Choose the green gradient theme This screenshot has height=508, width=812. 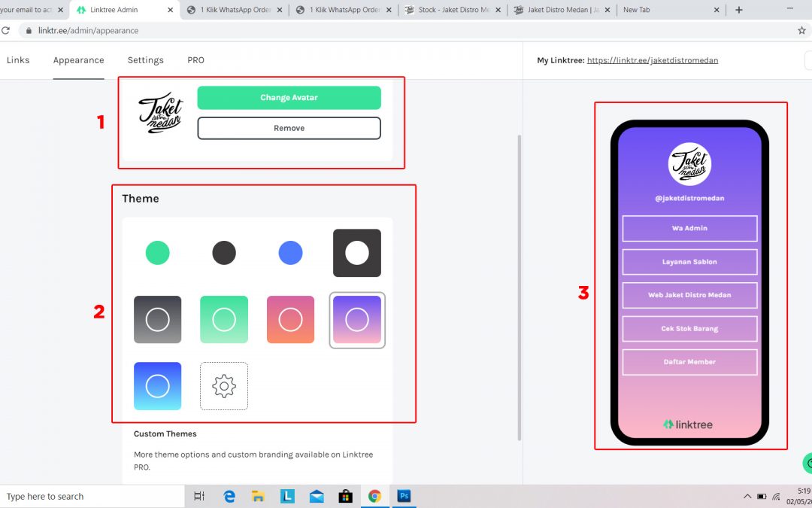[224, 319]
